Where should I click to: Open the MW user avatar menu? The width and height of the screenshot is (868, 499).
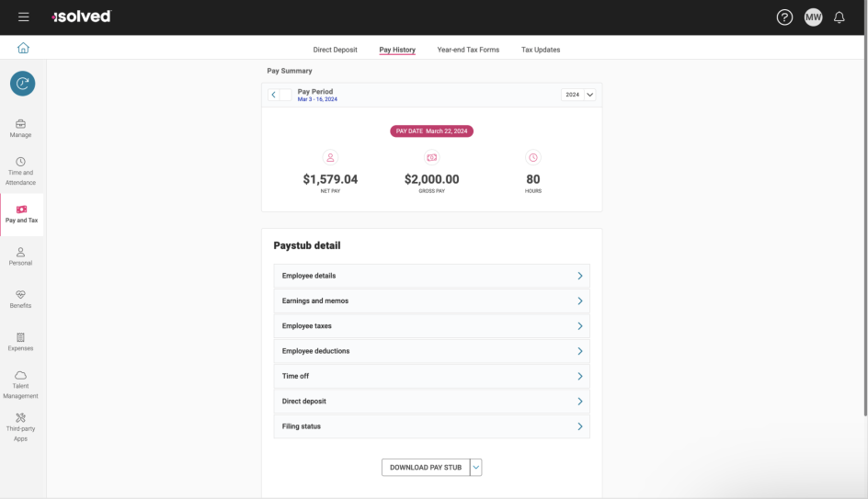click(x=813, y=17)
